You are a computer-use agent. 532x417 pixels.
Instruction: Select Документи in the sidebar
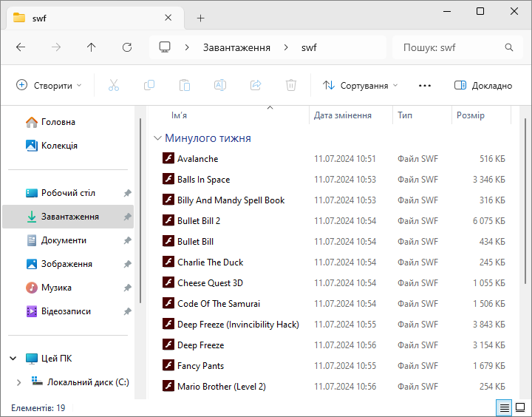(x=64, y=240)
